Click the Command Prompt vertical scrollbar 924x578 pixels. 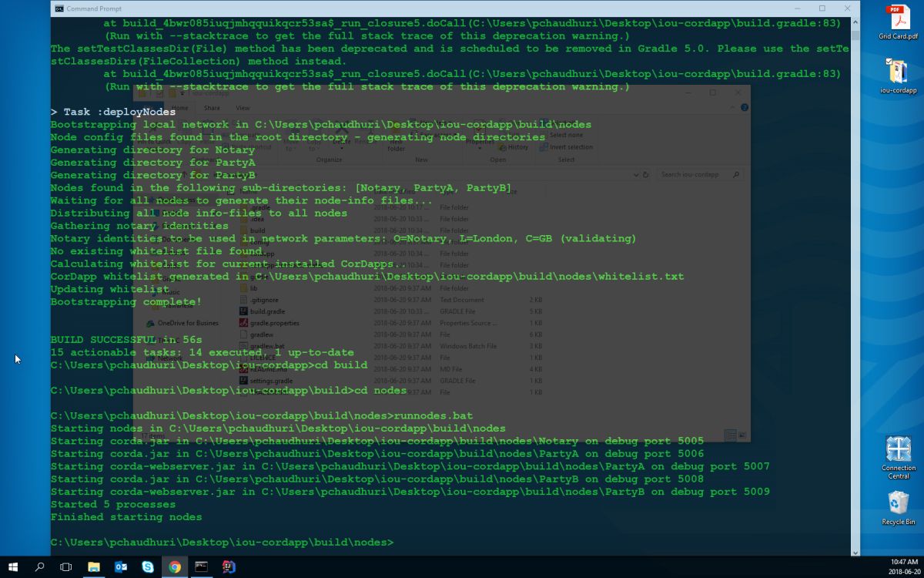click(855, 285)
